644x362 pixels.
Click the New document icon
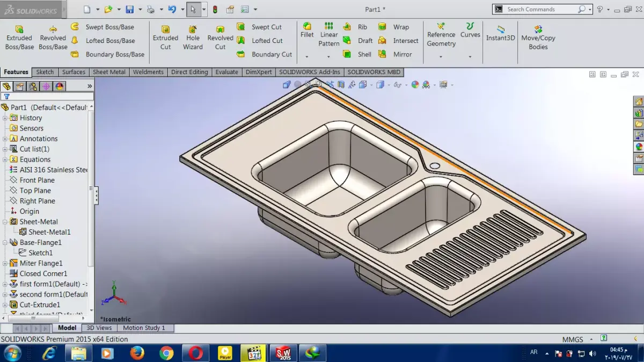[x=87, y=9]
